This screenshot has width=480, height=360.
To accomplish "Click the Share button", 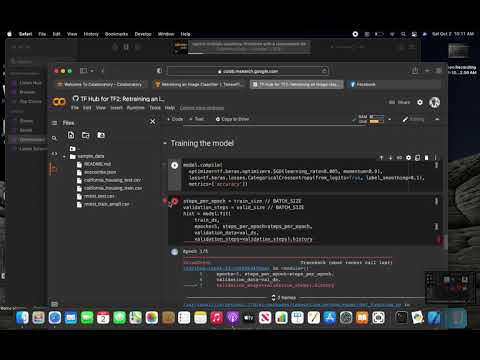I will click(400, 102).
